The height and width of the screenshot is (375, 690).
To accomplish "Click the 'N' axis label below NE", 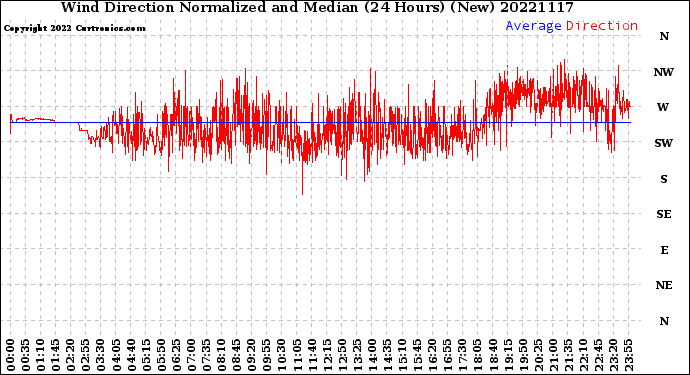I will click(664, 321).
